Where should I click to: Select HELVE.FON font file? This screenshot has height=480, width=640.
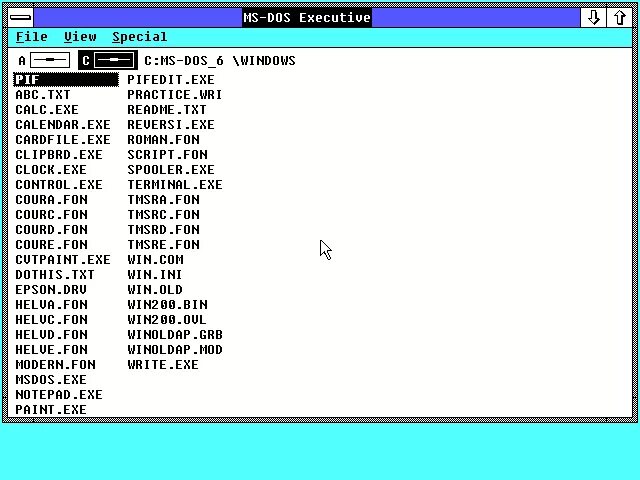(51, 350)
